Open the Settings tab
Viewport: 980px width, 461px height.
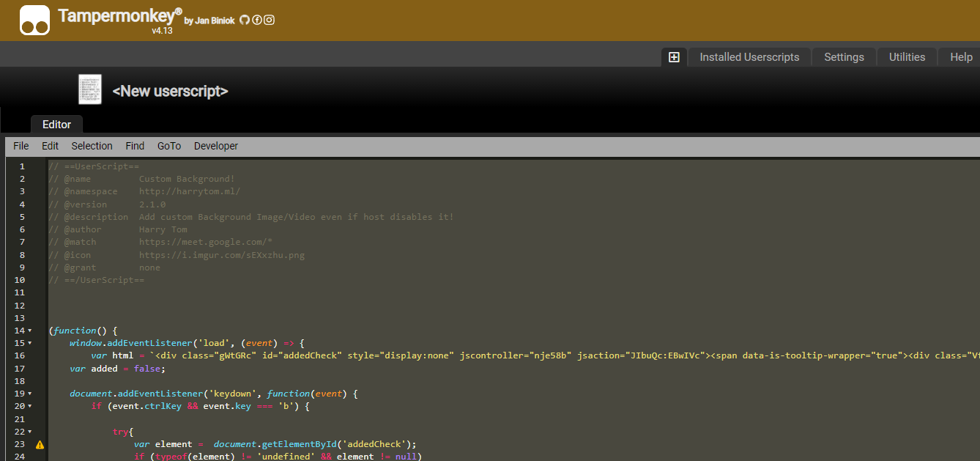(844, 57)
